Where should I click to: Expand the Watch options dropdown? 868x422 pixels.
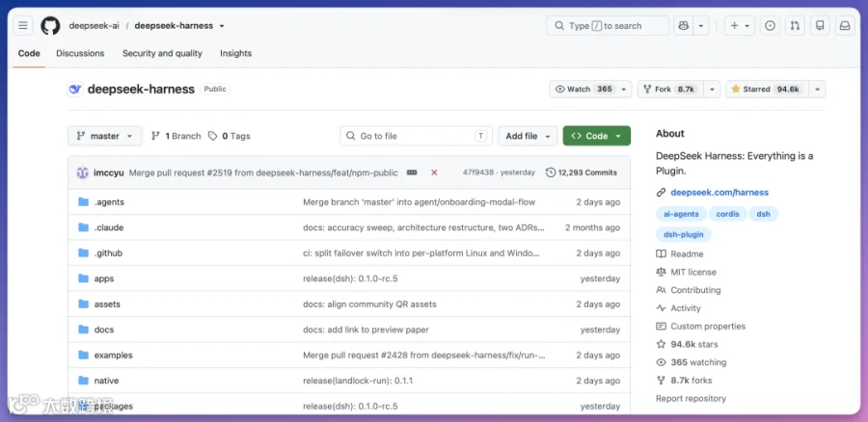click(624, 89)
